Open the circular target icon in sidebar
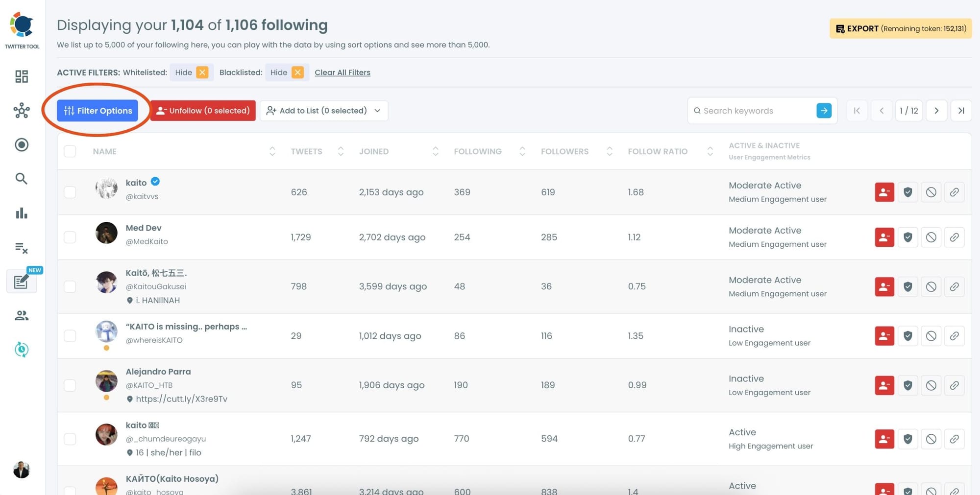This screenshot has width=980, height=495. coord(22,145)
